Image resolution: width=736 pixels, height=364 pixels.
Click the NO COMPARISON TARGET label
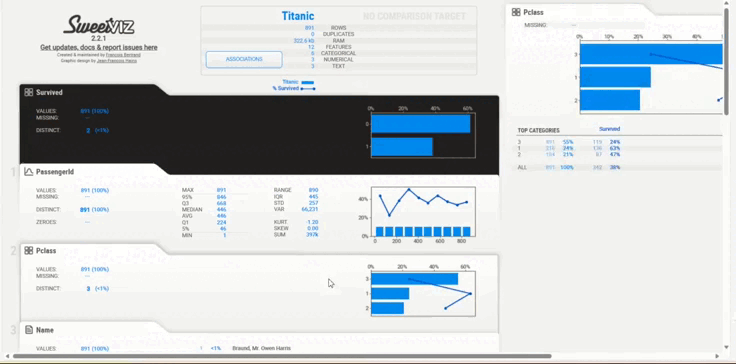click(414, 17)
